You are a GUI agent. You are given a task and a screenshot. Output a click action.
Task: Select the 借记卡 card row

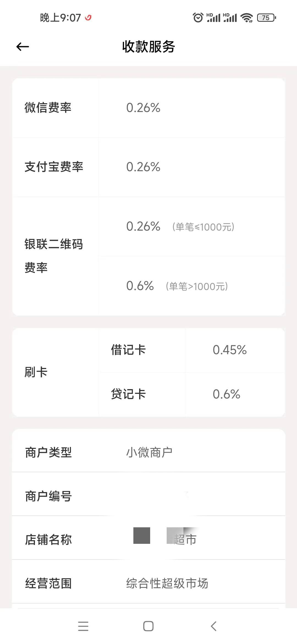click(192, 350)
